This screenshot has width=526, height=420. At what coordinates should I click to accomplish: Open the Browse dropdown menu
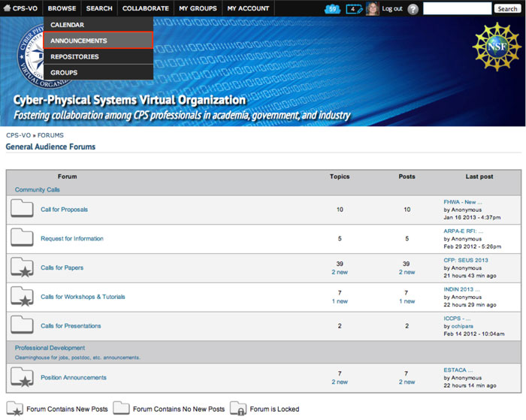[62, 8]
